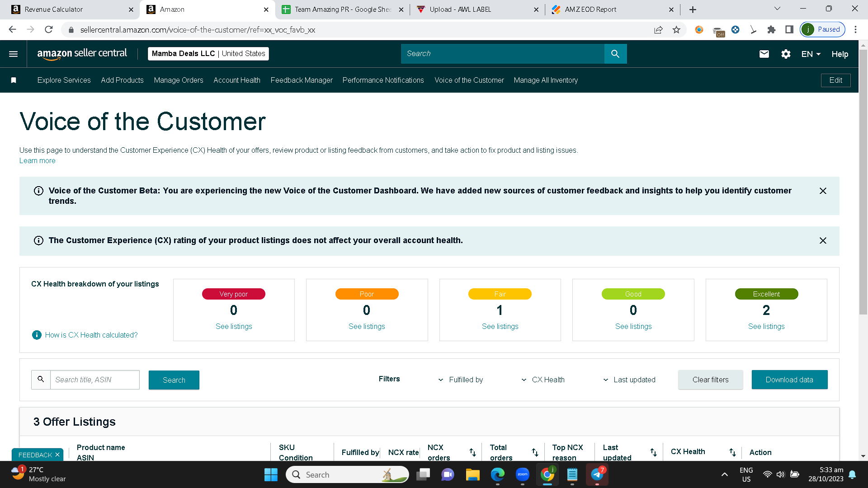Viewport: 868px width, 488px height.
Task: Focus the Seller Central search field
Action: tap(503, 54)
